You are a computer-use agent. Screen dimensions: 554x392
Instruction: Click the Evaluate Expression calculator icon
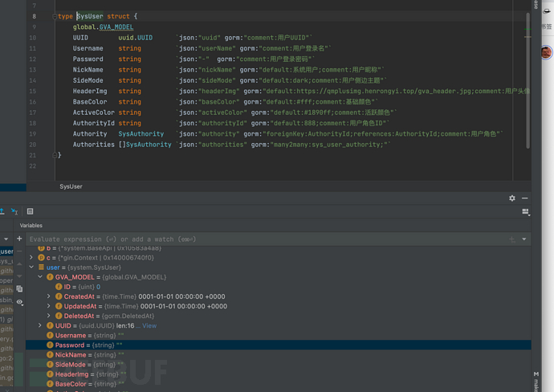[x=30, y=211]
